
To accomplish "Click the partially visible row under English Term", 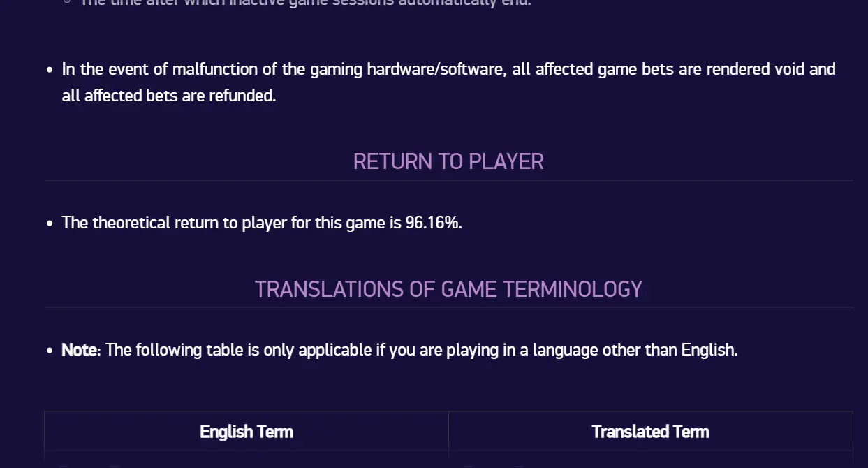I will (247, 460).
